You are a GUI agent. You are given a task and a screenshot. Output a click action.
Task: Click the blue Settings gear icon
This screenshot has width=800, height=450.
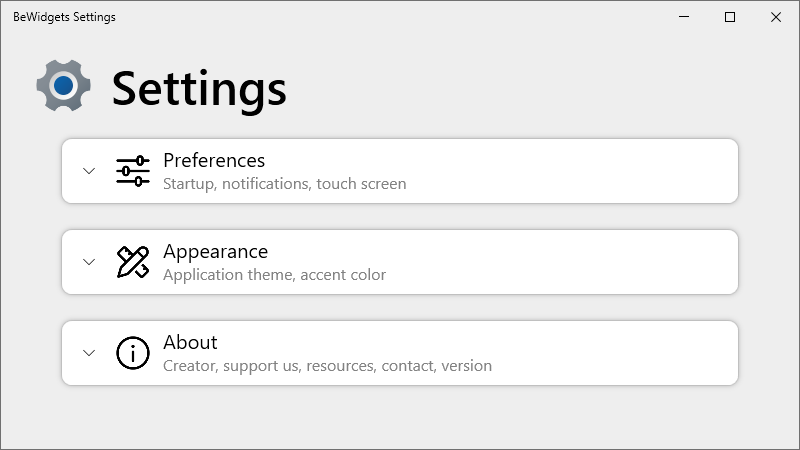pos(63,86)
